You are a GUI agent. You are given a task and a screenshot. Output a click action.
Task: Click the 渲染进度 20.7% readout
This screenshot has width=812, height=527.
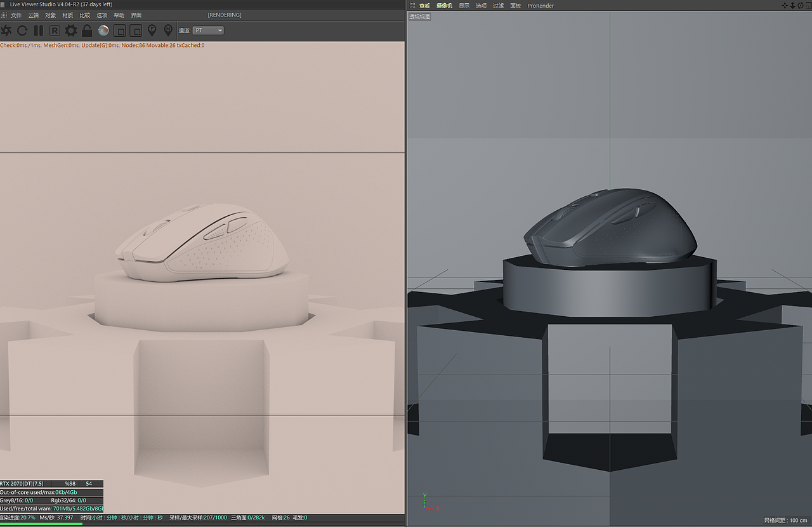(x=18, y=517)
